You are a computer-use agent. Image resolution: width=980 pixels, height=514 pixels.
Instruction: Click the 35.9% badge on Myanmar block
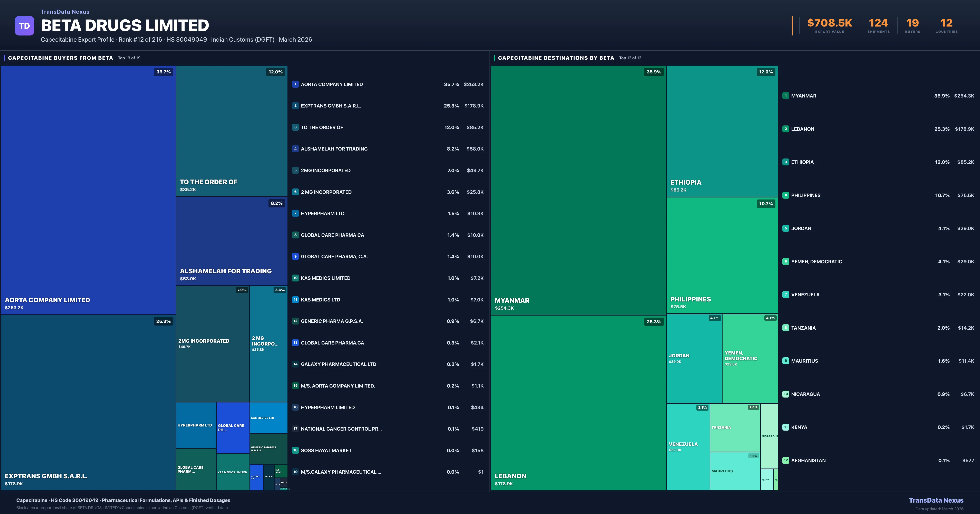(654, 72)
